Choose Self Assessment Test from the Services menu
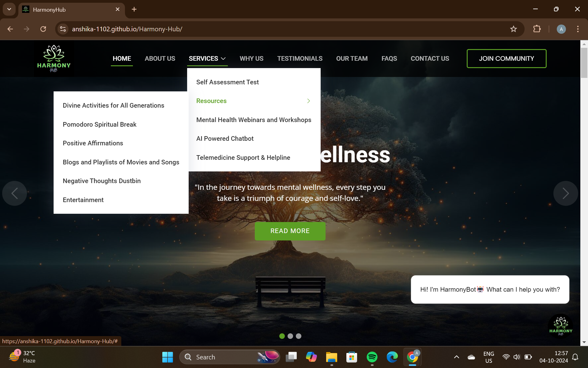 point(228,82)
